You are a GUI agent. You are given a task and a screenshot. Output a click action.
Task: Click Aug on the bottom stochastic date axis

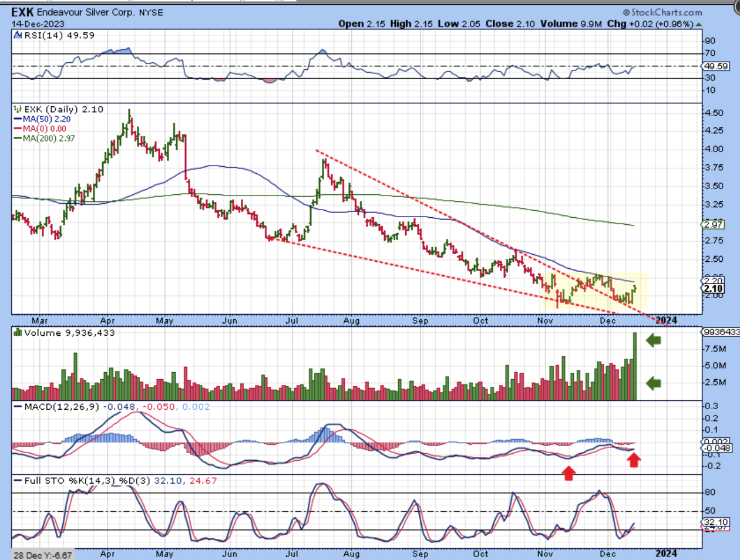point(351,554)
